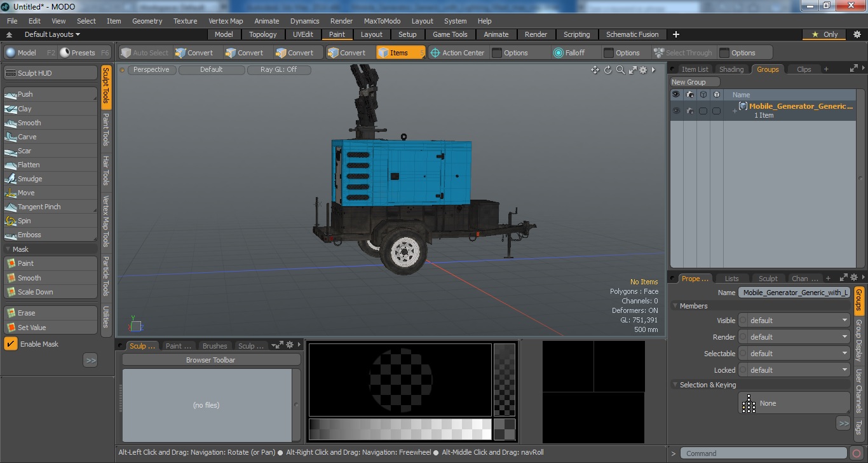Click the Browser Toolbar button

click(x=211, y=360)
